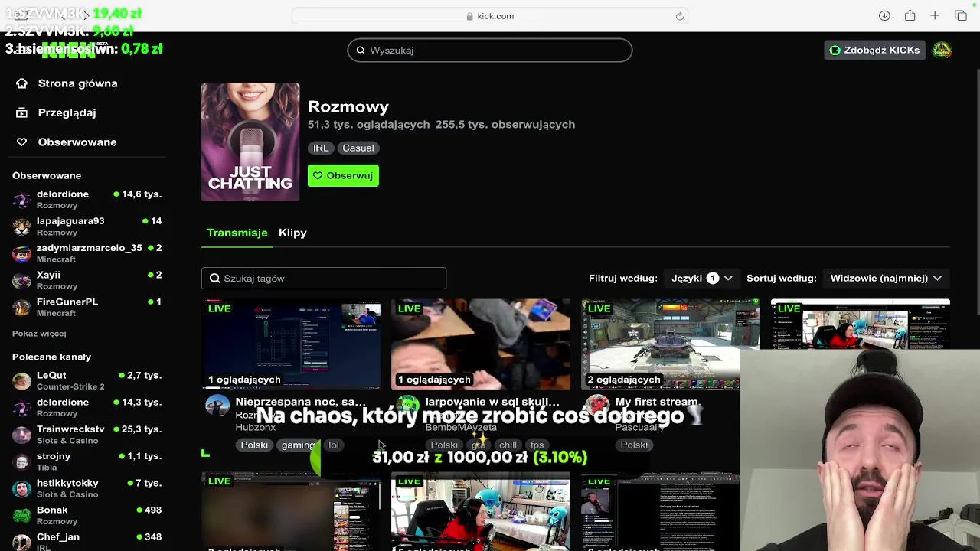Open zadymiarzmarcelo_35 channel avatar

[22, 253]
